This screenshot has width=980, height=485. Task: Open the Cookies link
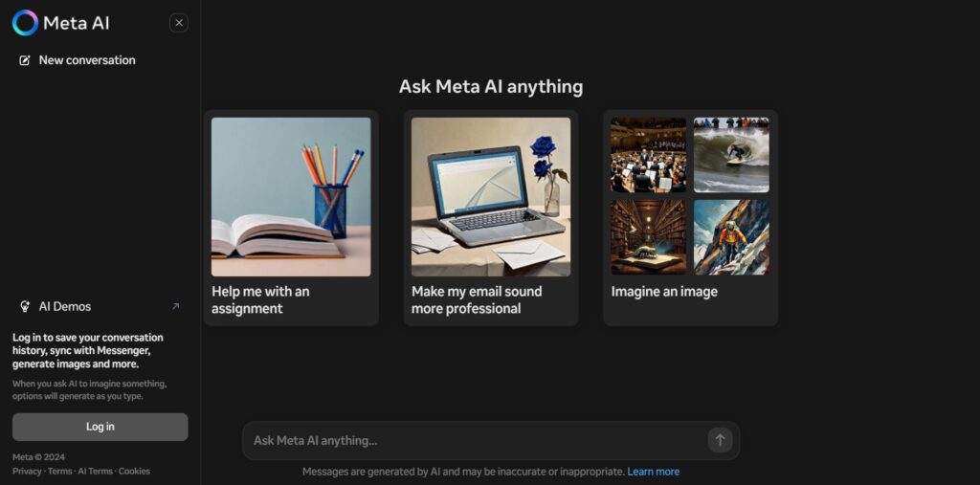click(x=134, y=472)
